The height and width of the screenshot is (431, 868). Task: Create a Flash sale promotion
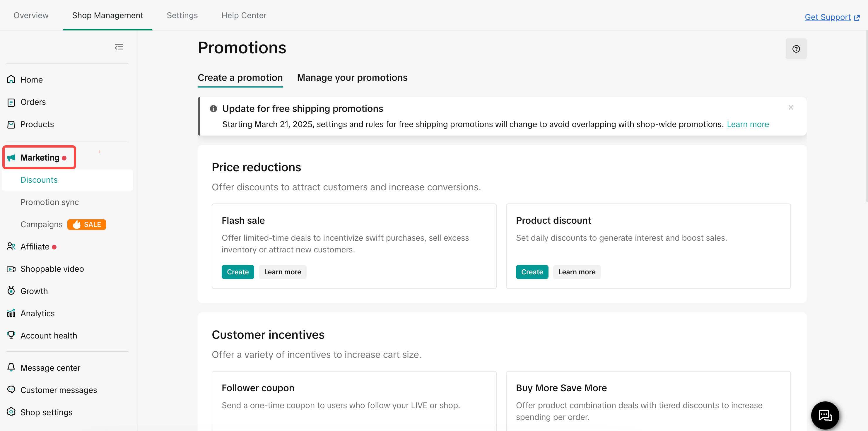coord(237,272)
